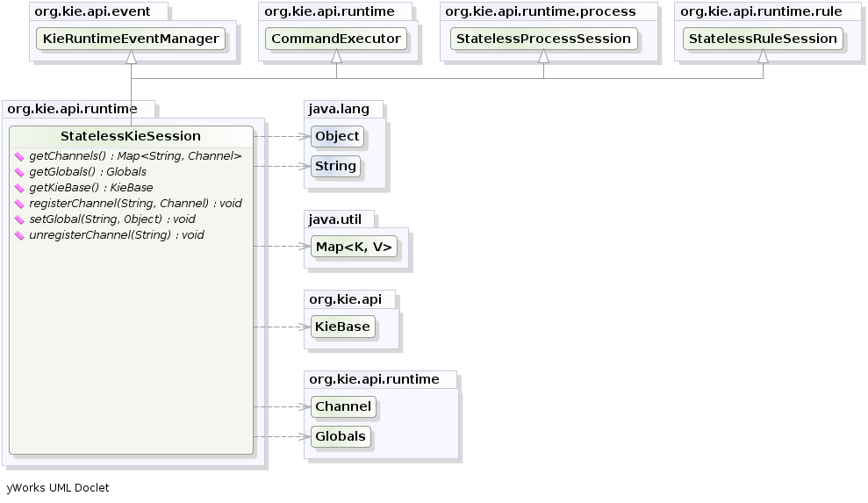The height and width of the screenshot is (503, 868).
Task: Open the Channel class node
Action: coord(343,406)
